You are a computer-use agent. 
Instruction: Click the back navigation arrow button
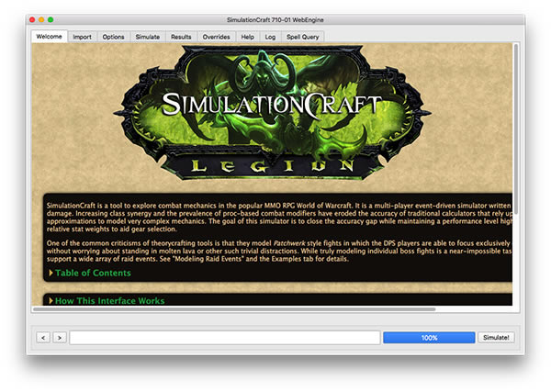(43, 338)
